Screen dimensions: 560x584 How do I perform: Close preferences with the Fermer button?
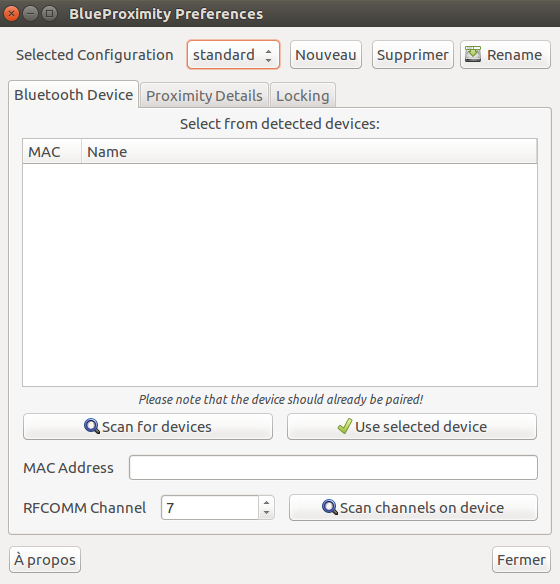coord(521,559)
